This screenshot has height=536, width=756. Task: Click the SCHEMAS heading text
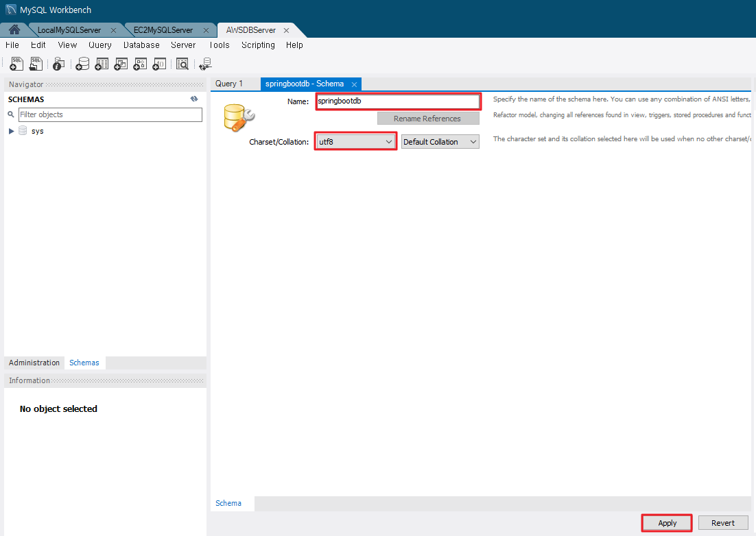(26, 99)
